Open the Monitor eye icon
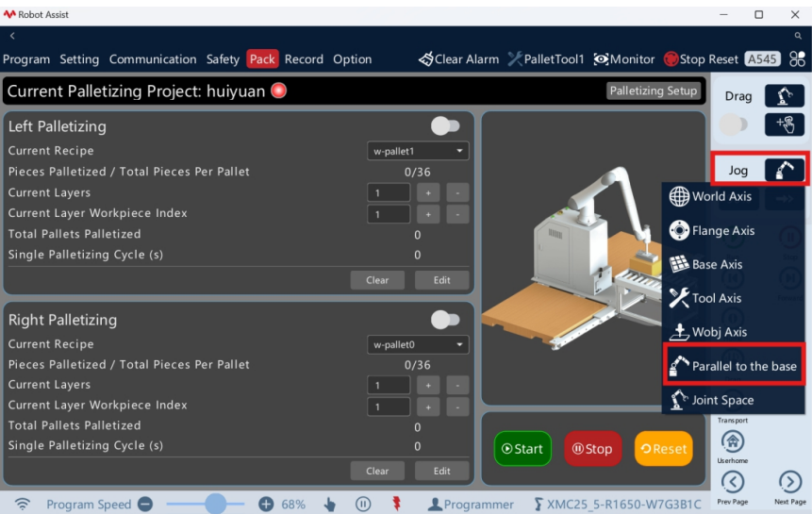The height and width of the screenshot is (514, 812). [624, 59]
